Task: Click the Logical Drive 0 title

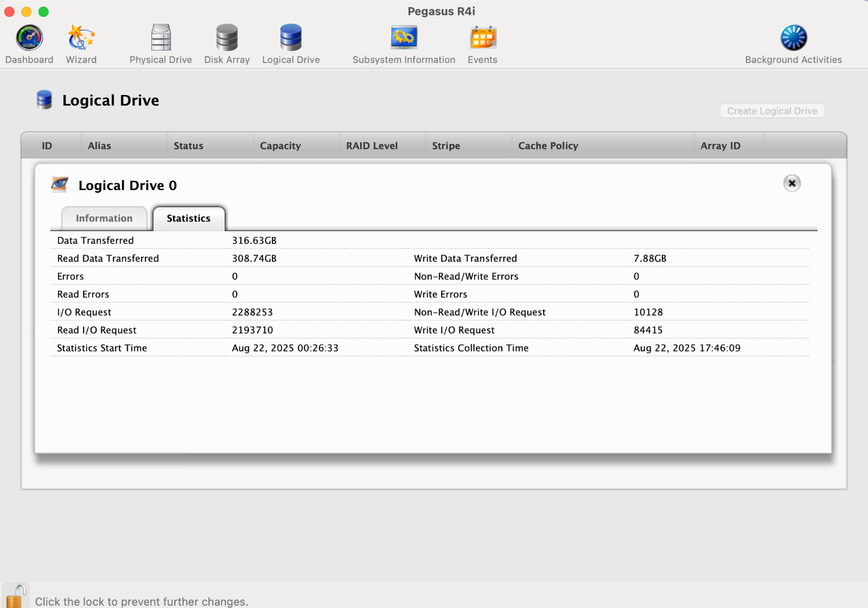Action: click(127, 186)
